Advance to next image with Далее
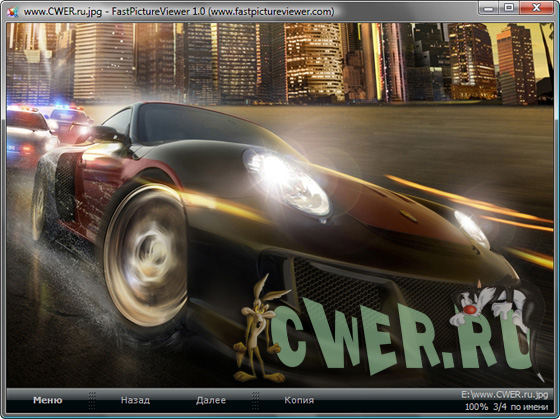Viewport: 560px width, 419px height. (x=211, y=400)
